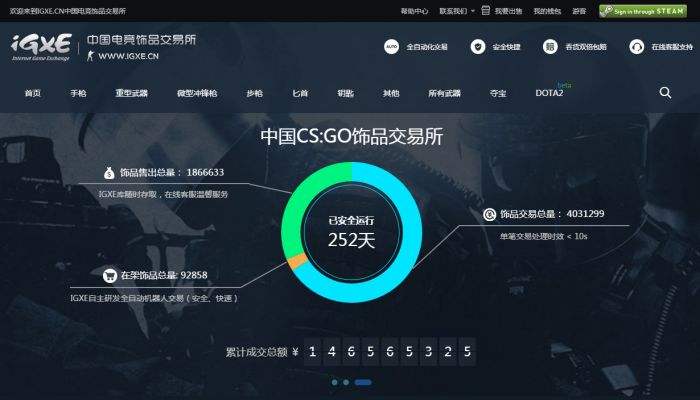Open the 微型冲锋枪 SMG category
The height and width of the screenshot is (400, 700).
[x=197, y=93]
